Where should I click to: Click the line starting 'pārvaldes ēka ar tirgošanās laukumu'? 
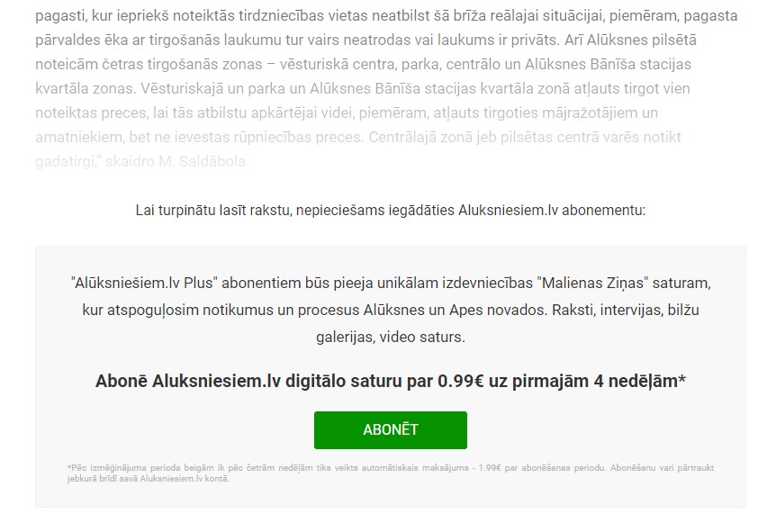click(365, 41)
